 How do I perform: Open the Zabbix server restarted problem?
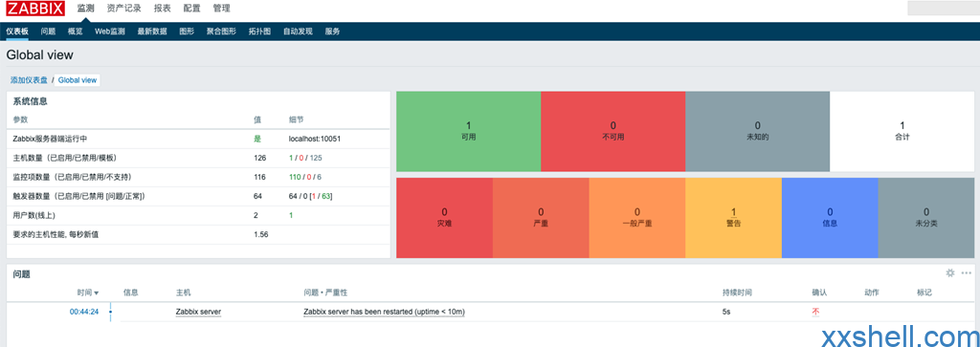point(385,312)
